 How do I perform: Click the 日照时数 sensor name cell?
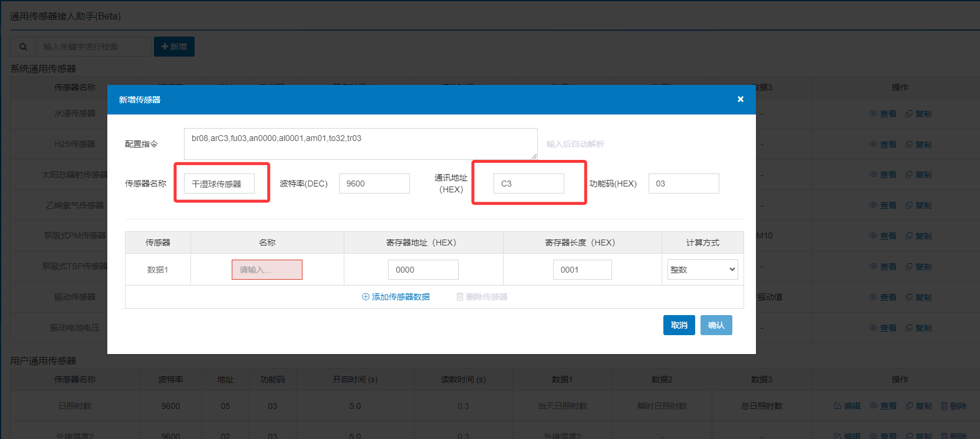pyautogui.click(x=75, y=406)
